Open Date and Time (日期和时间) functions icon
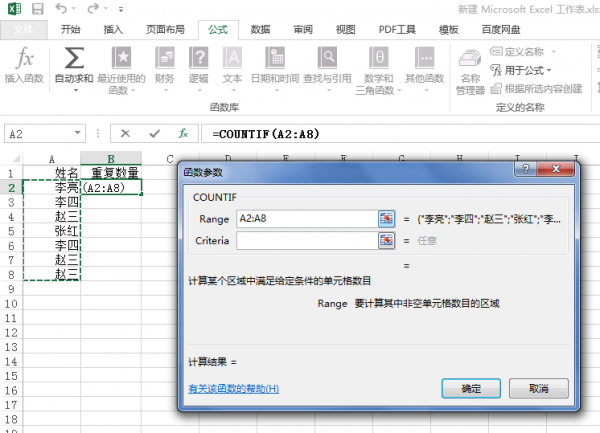The image size is (600, 433). 275,58
